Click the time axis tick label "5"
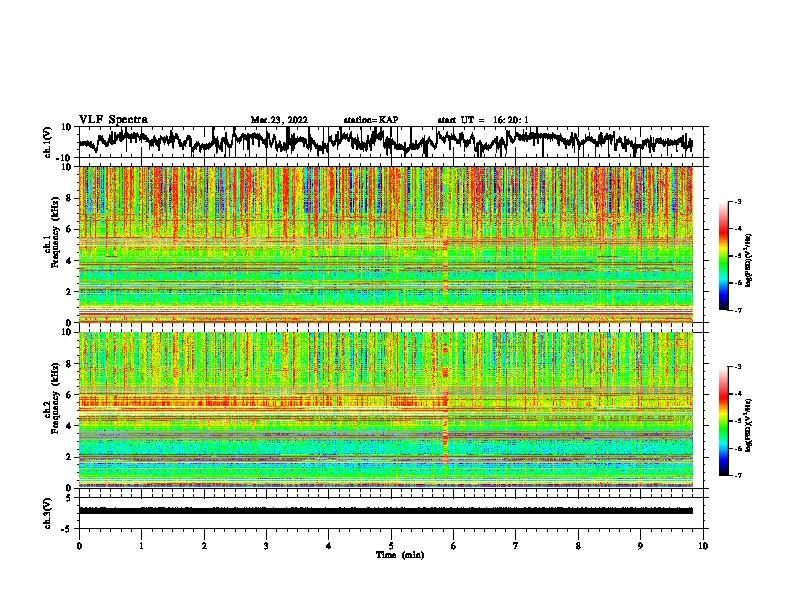Image resolution: width=792 pixels, height=612 pixels. pyautogui.click(x=391, y=546)
